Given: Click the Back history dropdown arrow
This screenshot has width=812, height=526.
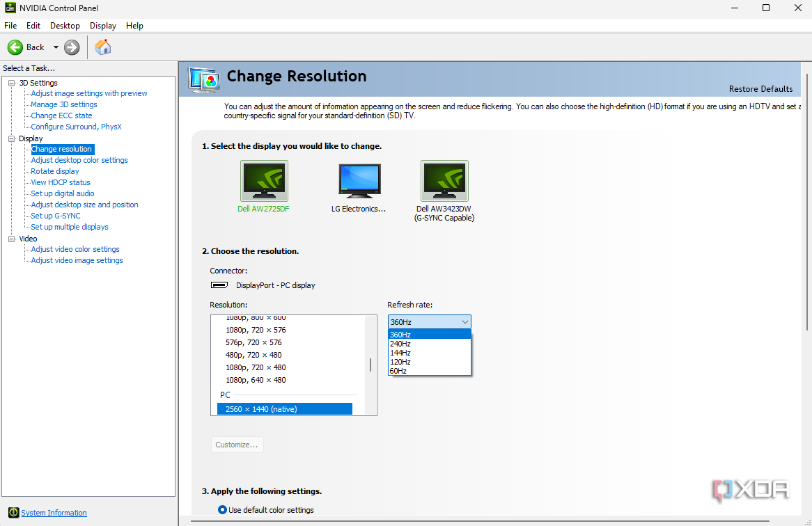Looking at the screenshot, I should [x=56, y=47].
